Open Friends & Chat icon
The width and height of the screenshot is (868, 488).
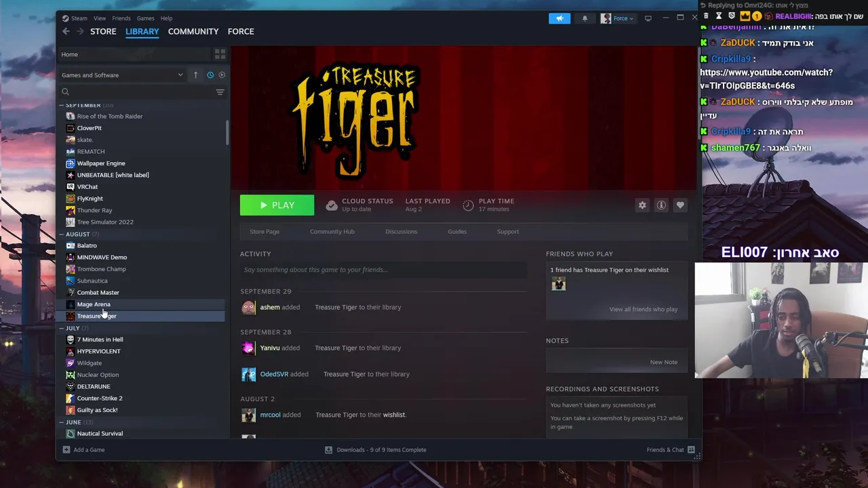click(691, 449)
